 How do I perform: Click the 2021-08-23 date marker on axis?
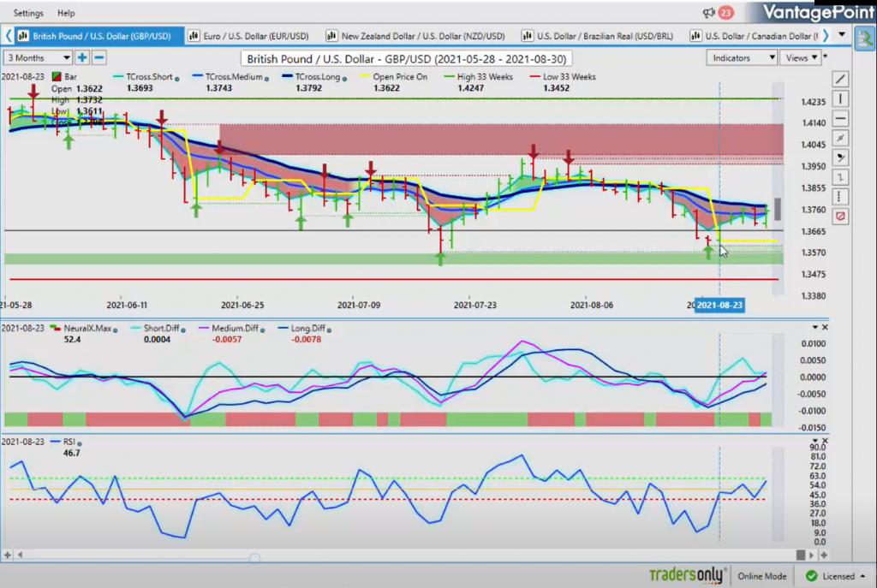(x=719, y=305)
